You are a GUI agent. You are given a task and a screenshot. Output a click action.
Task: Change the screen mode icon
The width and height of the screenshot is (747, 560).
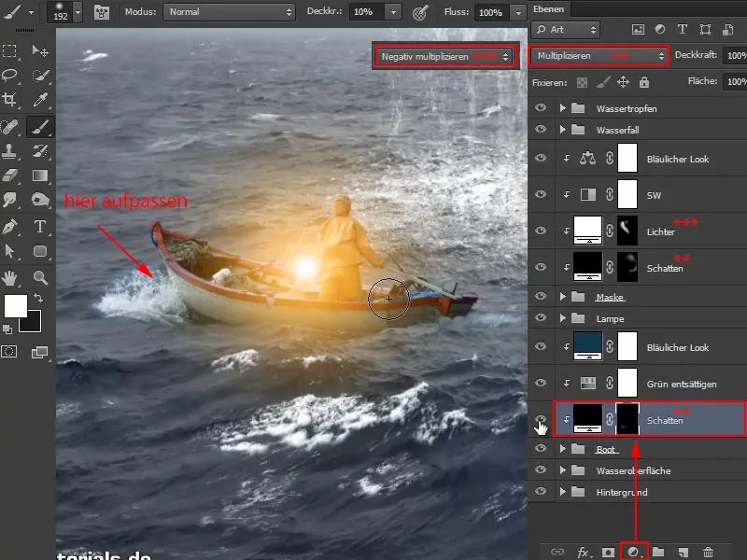[x=39, y=353]
